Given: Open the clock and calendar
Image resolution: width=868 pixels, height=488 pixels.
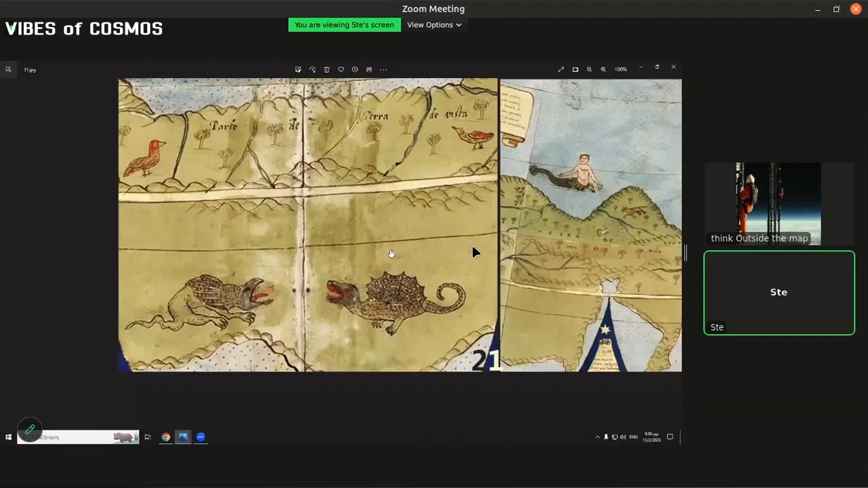Looking at the screenshot, I should point(652,437).
